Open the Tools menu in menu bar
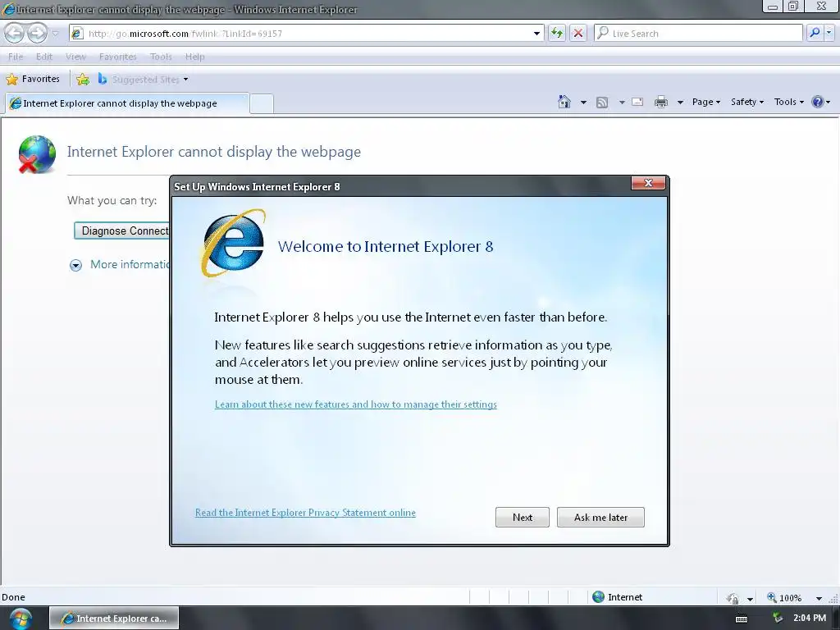The height and width of the screenshot is (630, 840). click(x=161, y=57)
